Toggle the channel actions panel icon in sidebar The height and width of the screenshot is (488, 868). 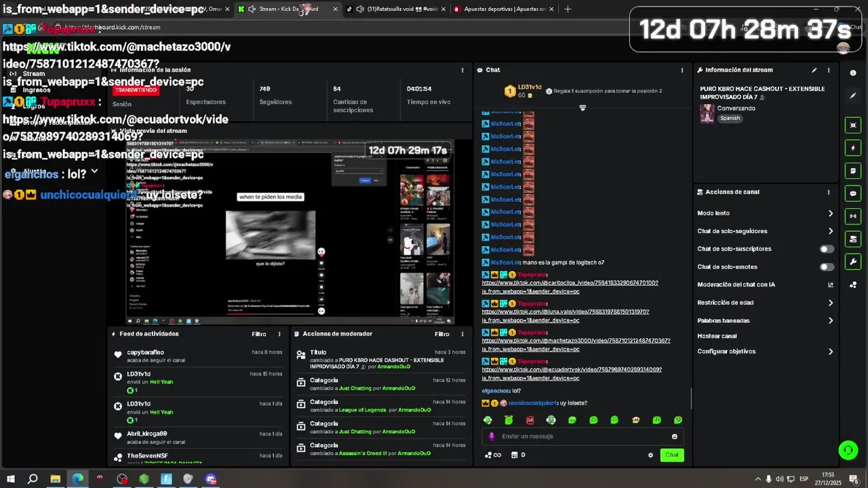(853, 239)
